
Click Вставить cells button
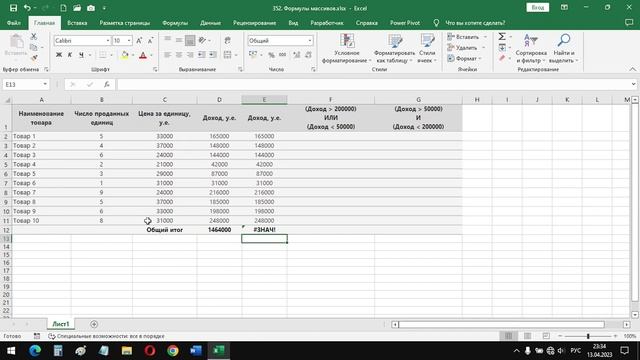[x=463, y=37]
